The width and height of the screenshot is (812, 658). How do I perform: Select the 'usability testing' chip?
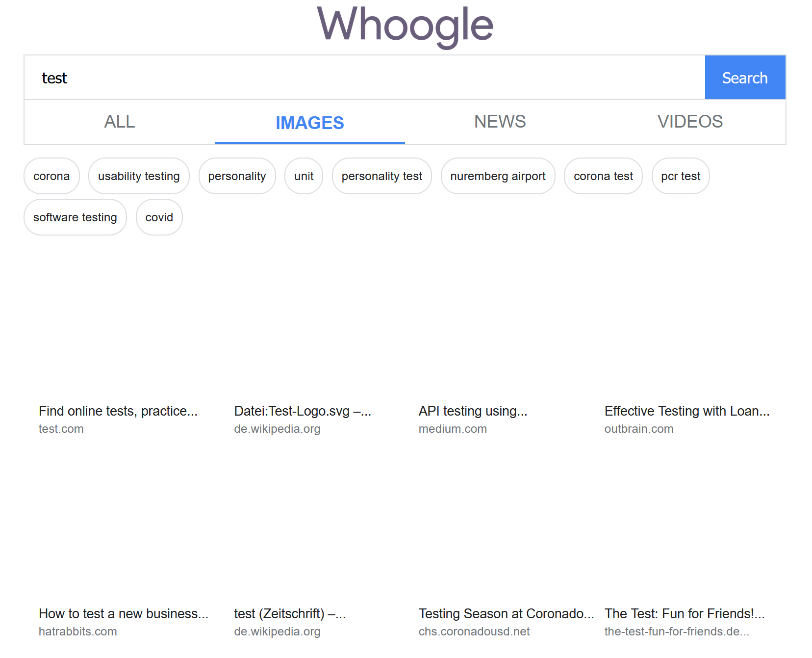click(x=139, y=176)
